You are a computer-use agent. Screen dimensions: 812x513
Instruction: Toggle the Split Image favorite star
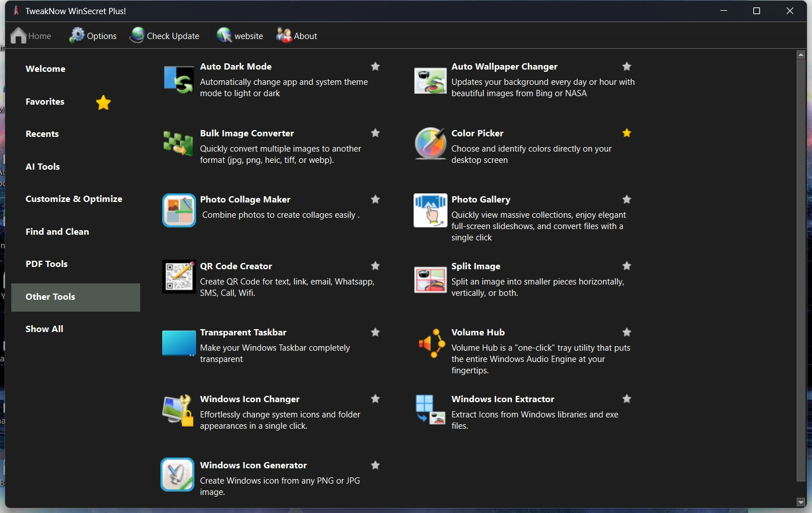click(x=627, y=266)
